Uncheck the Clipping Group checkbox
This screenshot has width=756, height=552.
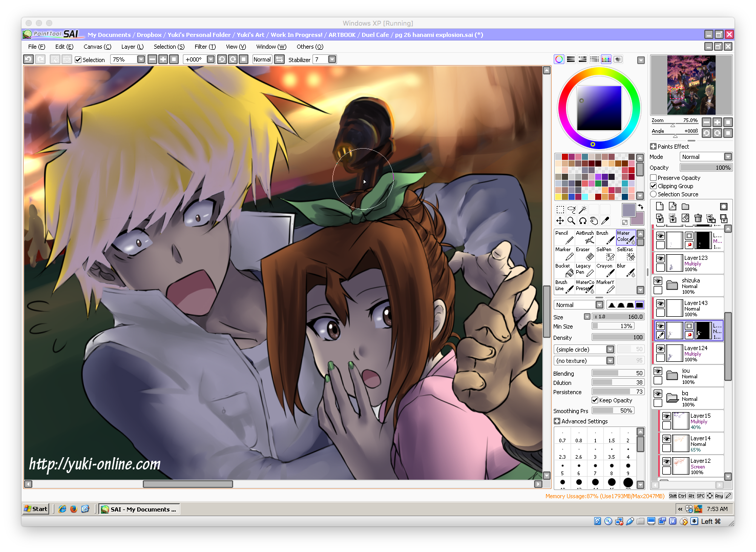click(x=654, y=186)
